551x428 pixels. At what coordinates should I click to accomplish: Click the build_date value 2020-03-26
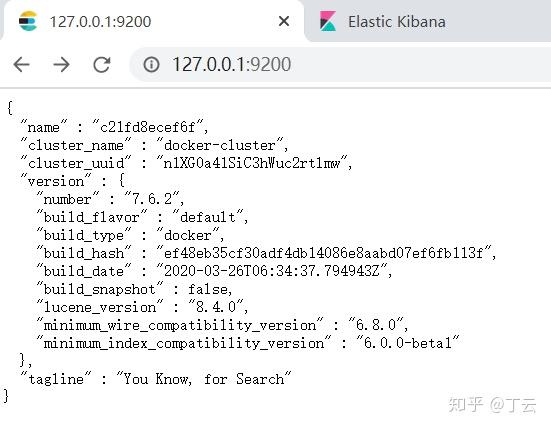tap(272, 271)
